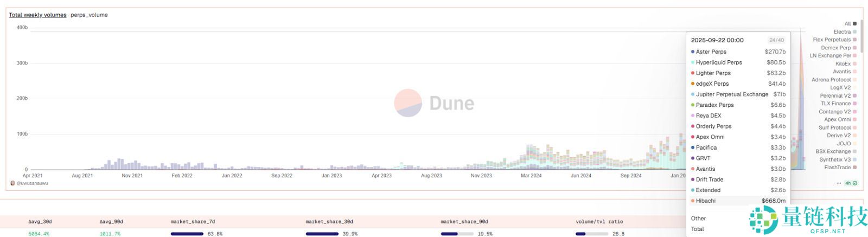
Task: Click the Dune logo watermark
Action: click(434, 103)
